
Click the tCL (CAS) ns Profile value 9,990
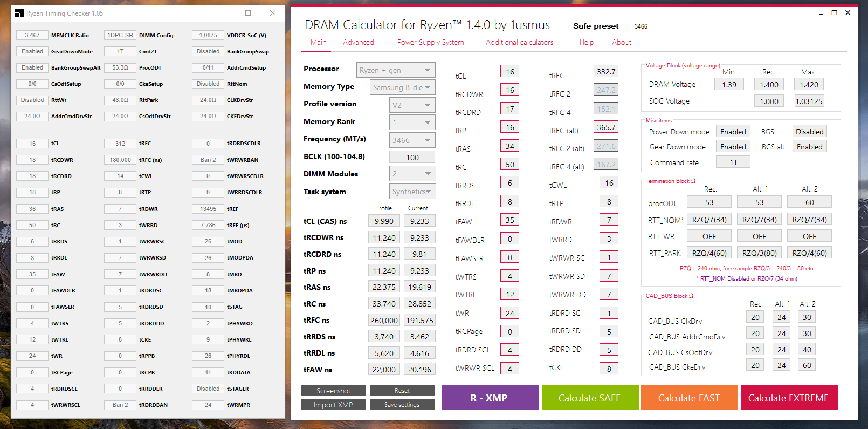point(384,221)
